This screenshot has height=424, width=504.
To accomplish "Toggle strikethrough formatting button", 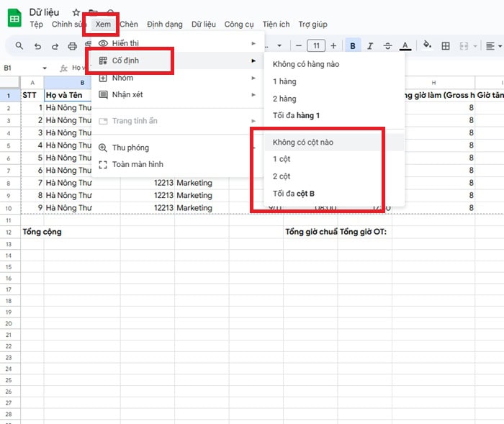I will click(388, 46).
